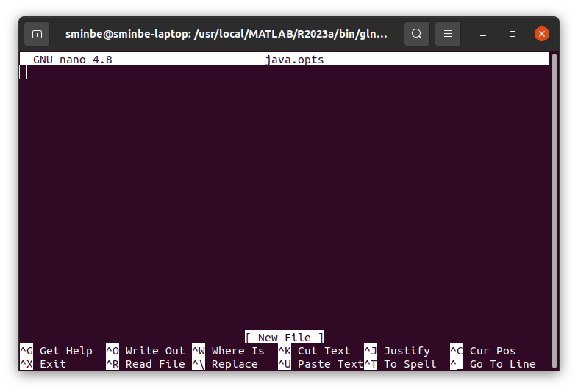Minimize the terminal window
The image size is (578, 392).
[x=483, y=35]
